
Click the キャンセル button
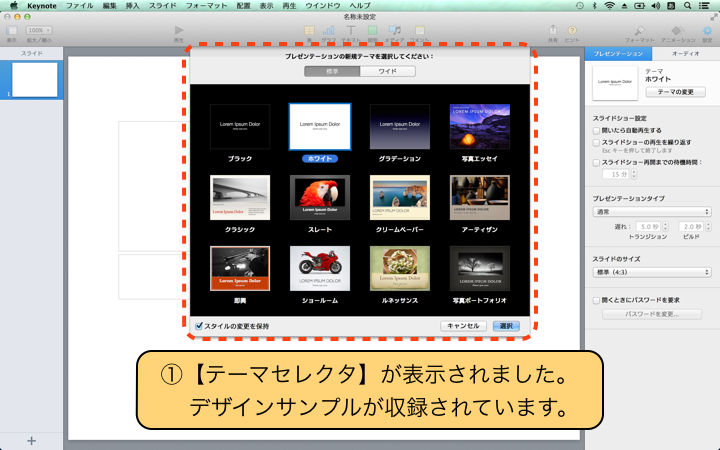(463, 326)
